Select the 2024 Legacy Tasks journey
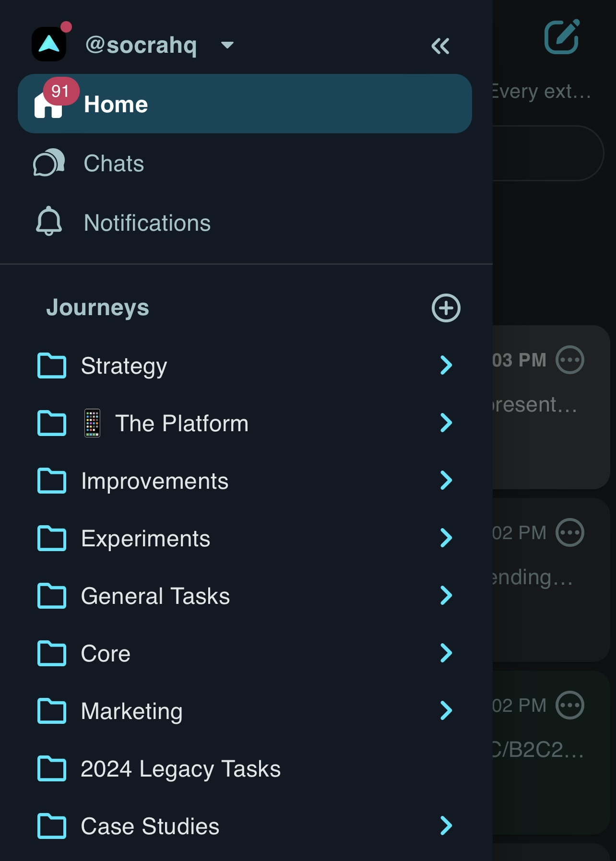This screenshot has width=616, height=861. [x=180, y=768]
